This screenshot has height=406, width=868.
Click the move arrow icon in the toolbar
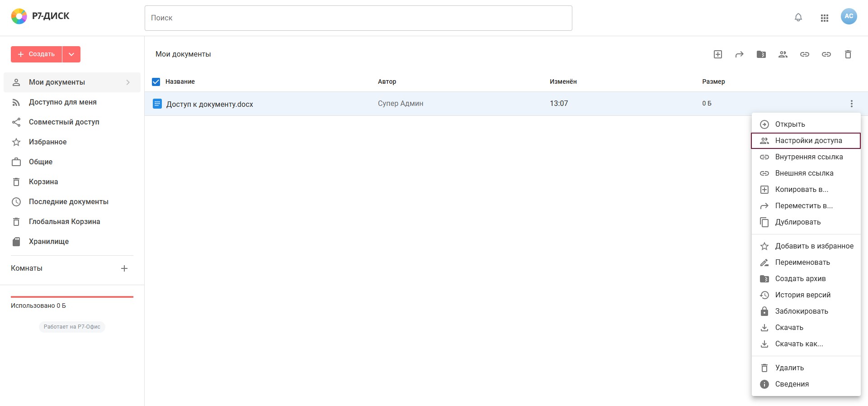click(740, 54)
